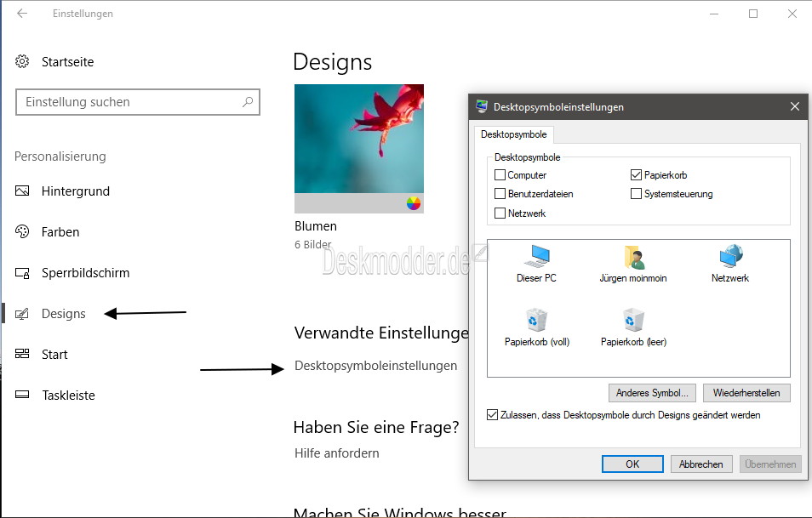812x518 pixels.
Task: Enable the Computer checkbox
Action: coord(500,175)
